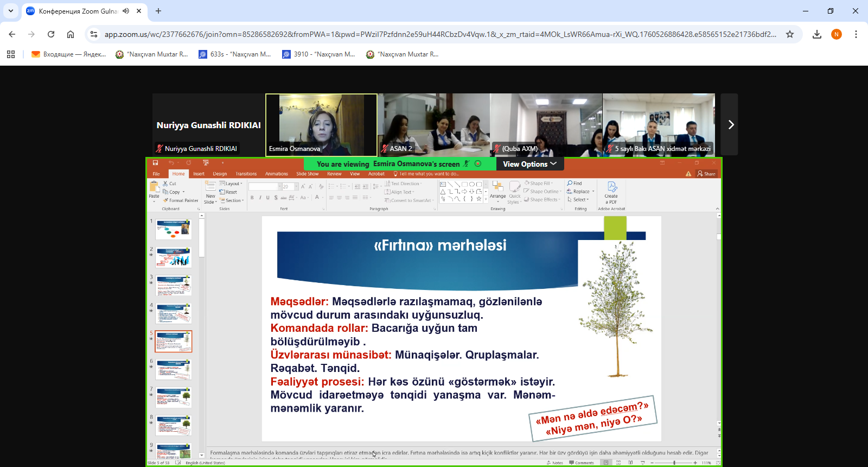Click the Slide Sorter view icon
The image size is (868, 467).
pos(618,463)
